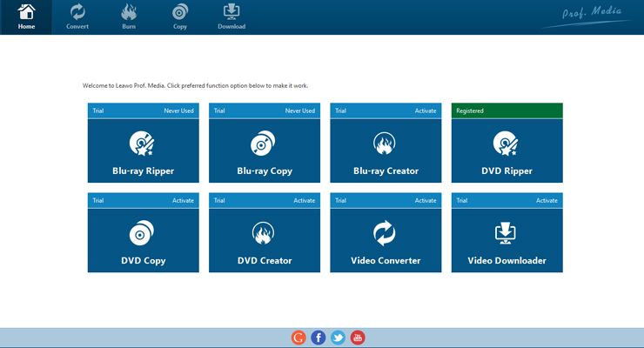Screen dimensions: 644x348
Task: Open the Facebook social icon
Action: pos(319,338)
